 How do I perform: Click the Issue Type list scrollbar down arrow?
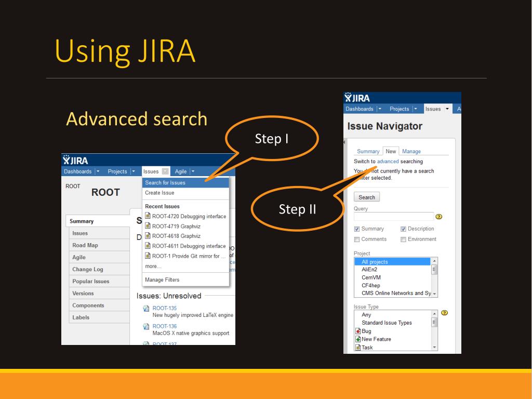(434, 347)
